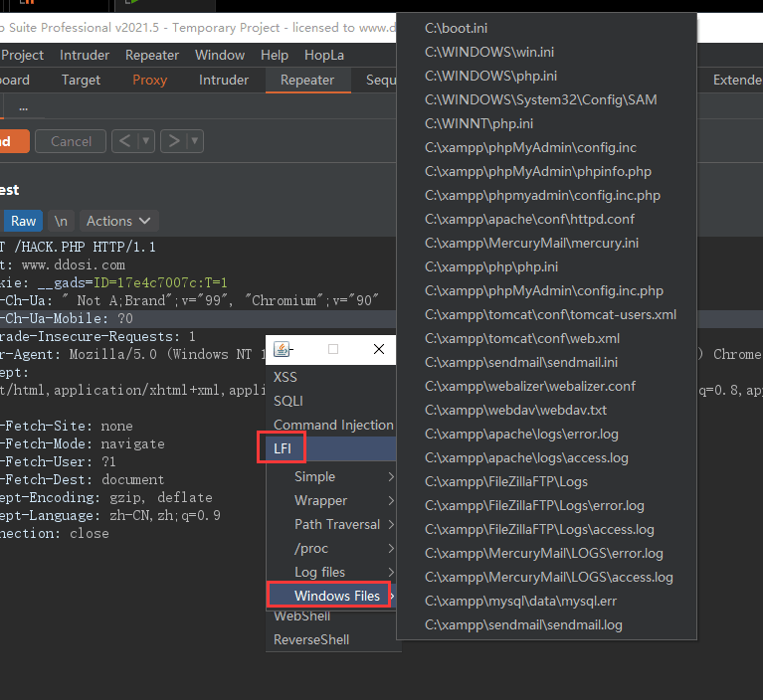Choose C:\xampp\webdav\webdav.txt payload
763x700 pixels.
[546, 410]
